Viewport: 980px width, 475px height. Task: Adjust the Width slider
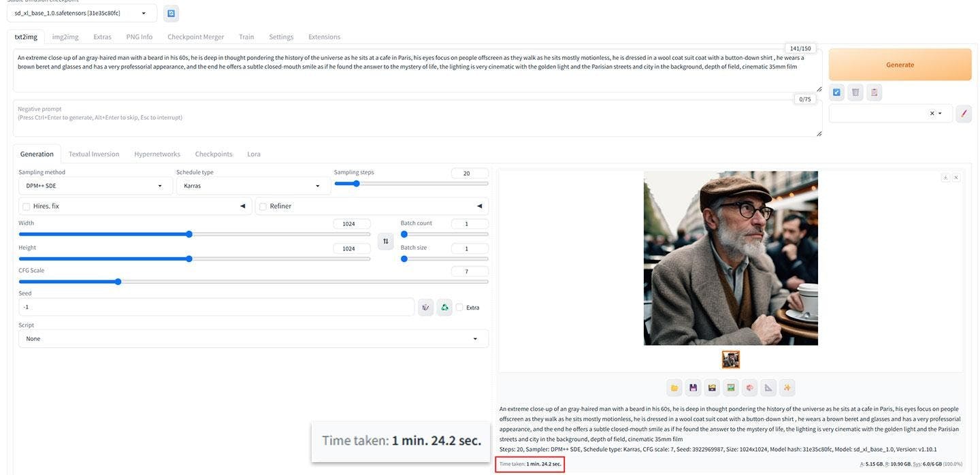point(195,234)
